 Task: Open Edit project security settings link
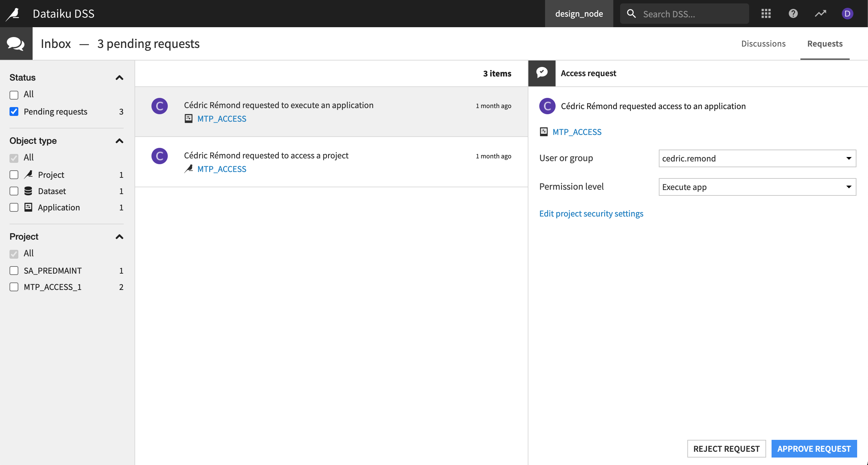(x=591, y=213)
